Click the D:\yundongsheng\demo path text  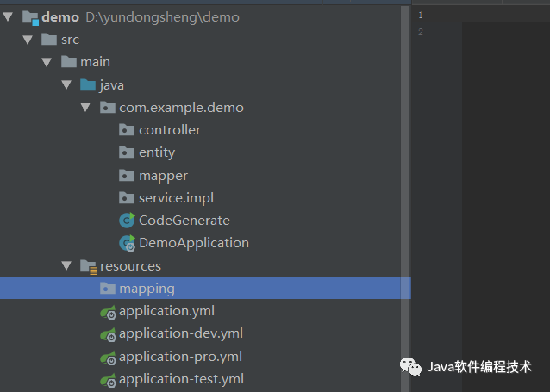162,17
